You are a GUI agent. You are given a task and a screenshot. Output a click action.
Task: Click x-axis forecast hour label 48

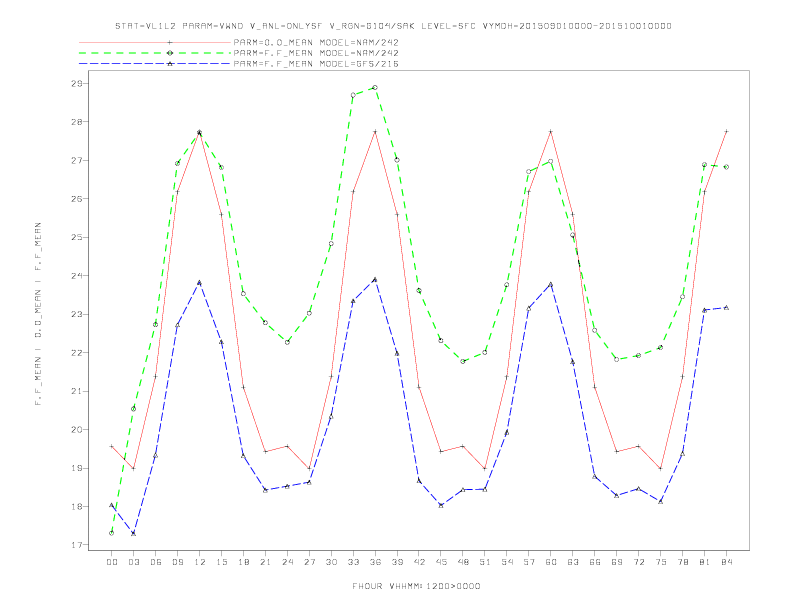tap(463, 562)
